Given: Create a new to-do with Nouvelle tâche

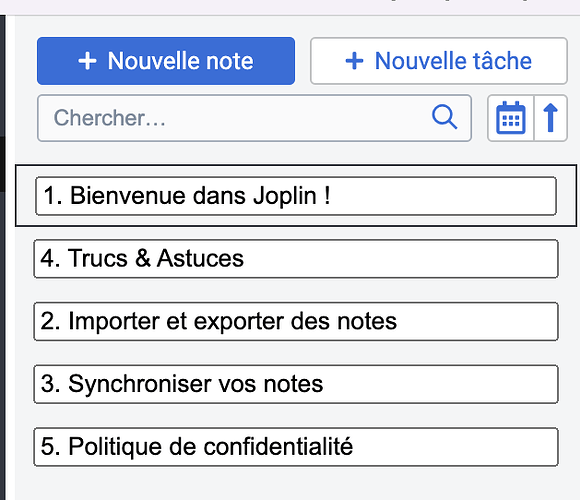Looking at the screenshot, I should point(439,61).
